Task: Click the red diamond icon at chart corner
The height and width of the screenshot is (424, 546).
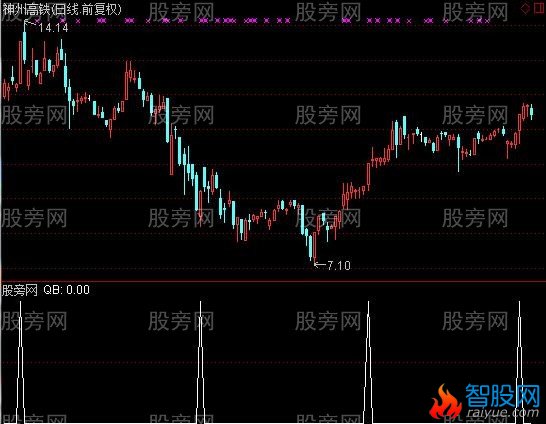Action: click(525, 8)
